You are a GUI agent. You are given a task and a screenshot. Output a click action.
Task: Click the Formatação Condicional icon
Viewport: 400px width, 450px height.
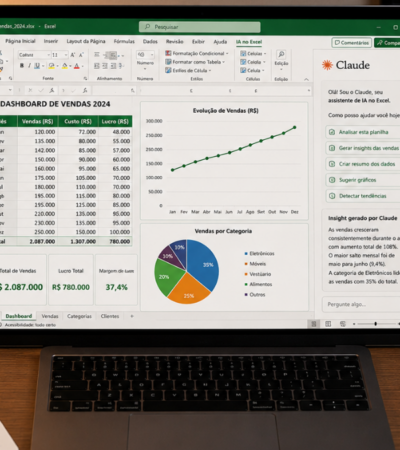[x=168, y=53]
